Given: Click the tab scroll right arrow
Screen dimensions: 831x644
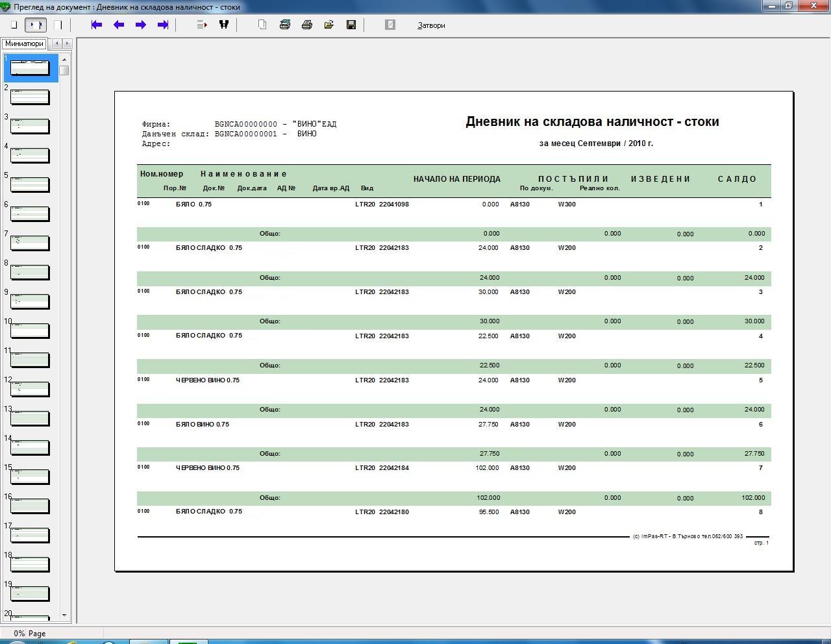Looking at the screenshot, I should point(67,43).
